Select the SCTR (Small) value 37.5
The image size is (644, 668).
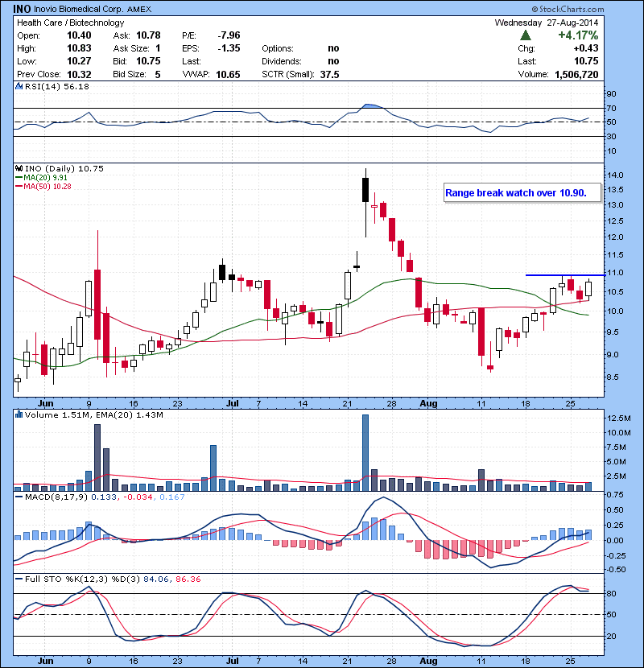(x=330, y=74)
